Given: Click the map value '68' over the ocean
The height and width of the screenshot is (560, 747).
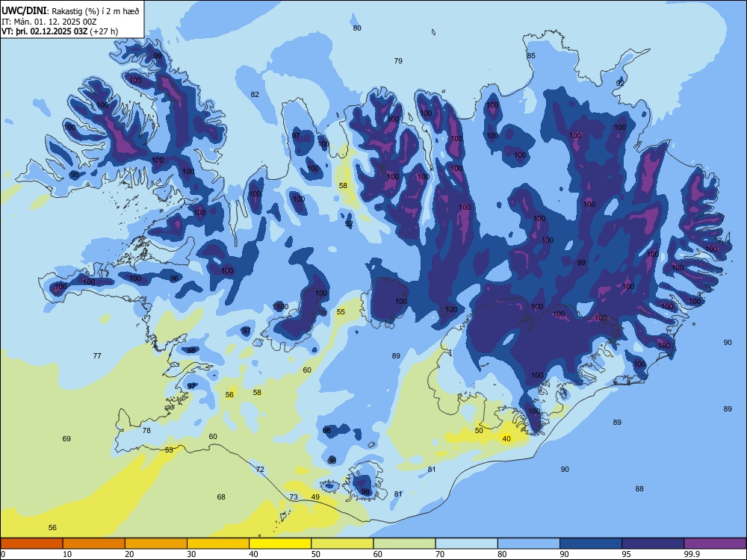Looking at the screenshot, I should [221, 497].
